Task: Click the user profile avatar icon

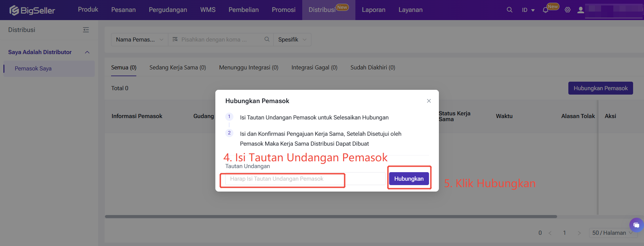Action: [x=581, y=10]
